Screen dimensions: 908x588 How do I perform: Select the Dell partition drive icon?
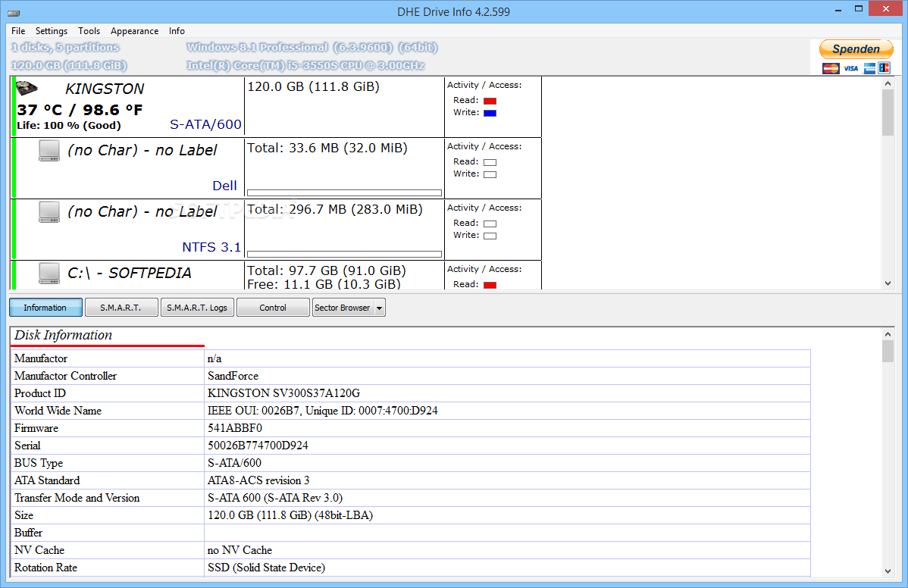[49, 151]
